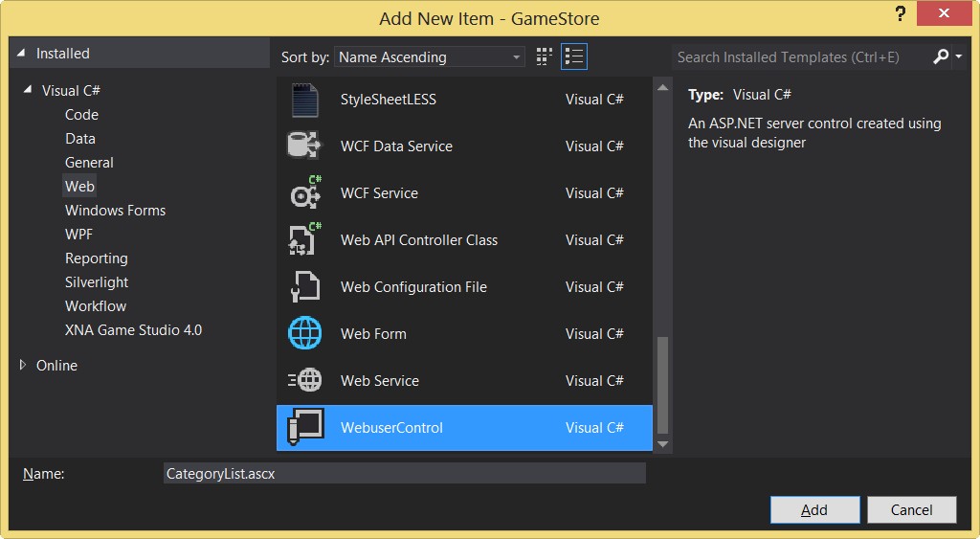Click the Web Form globe icon

[304, 333]
